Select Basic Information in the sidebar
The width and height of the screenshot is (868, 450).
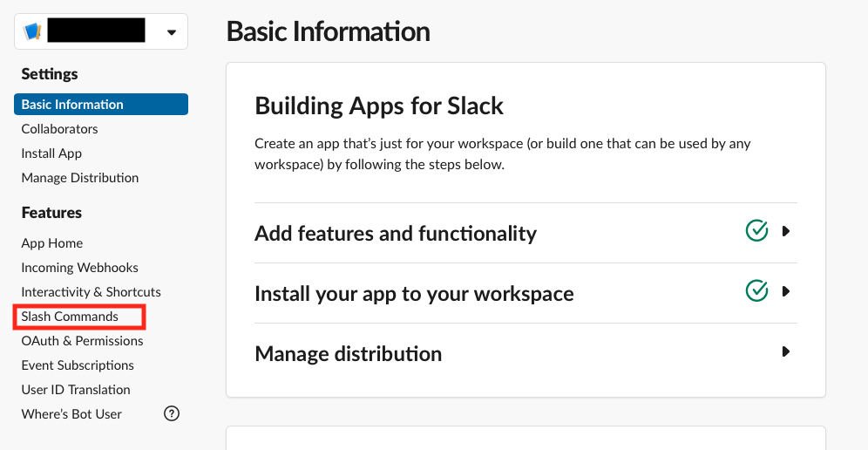point(101,104)
